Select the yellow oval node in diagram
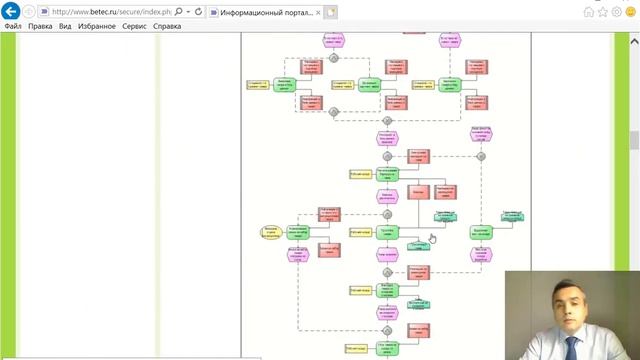The image size is (640, 360). (x=271, y=232)
